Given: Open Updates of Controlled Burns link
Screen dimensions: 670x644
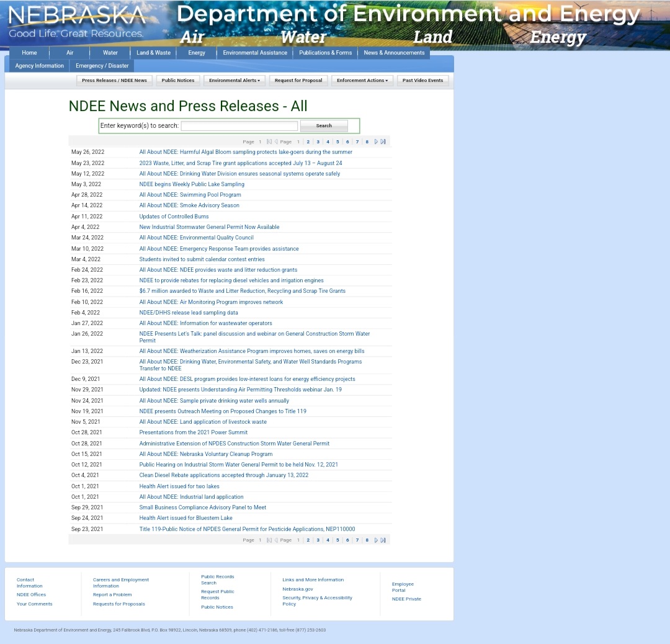Looking at the screenshot, I should tap(174, 217).
